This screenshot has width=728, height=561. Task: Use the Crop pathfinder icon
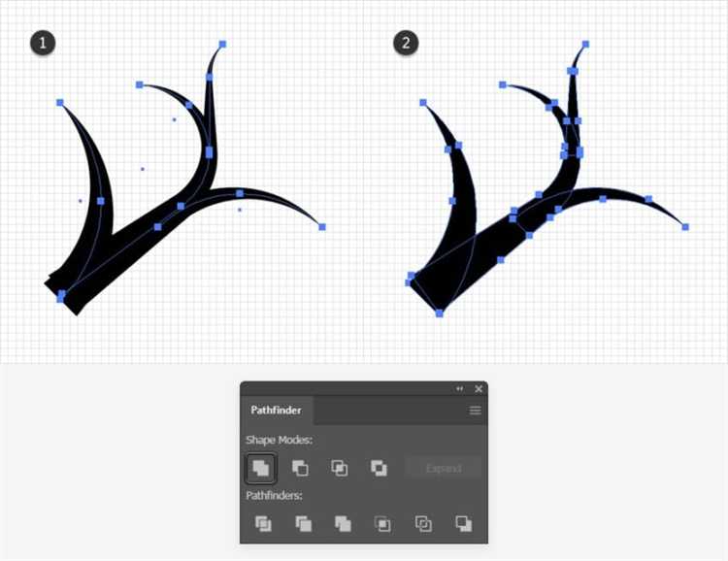(383, 523)
